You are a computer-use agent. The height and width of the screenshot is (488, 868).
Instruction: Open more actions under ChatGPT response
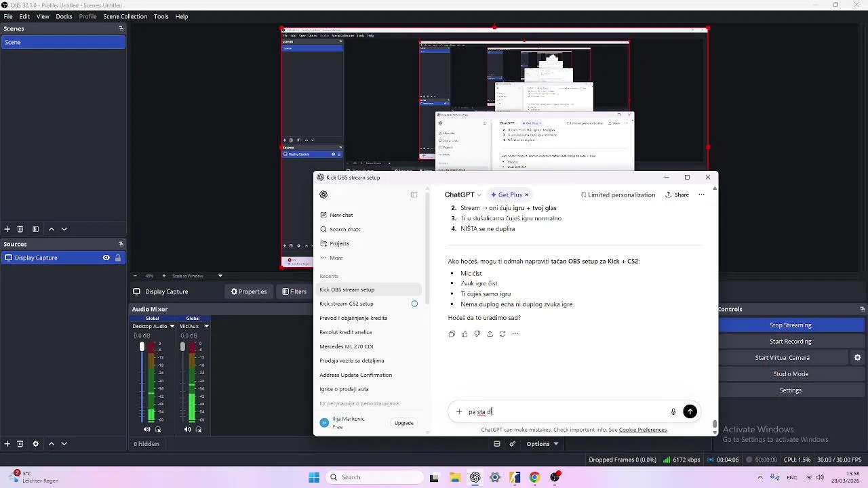click(515, 333)
